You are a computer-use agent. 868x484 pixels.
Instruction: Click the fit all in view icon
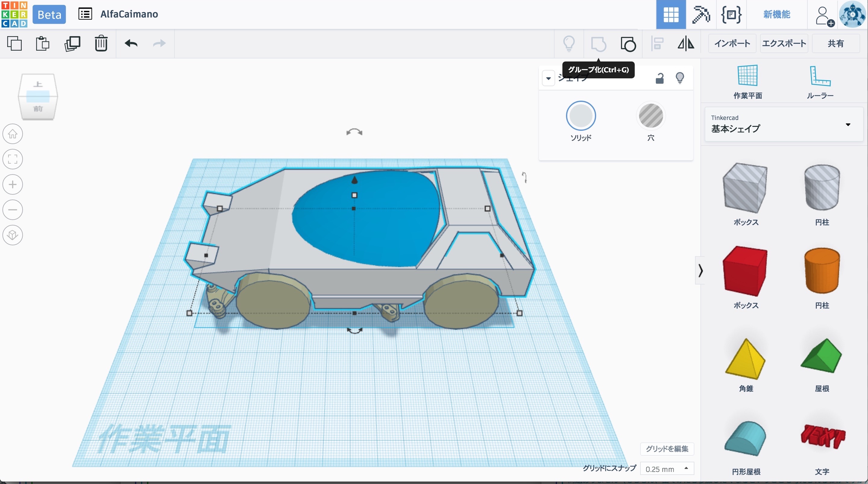pyautogui.click(x=13, y=159)
